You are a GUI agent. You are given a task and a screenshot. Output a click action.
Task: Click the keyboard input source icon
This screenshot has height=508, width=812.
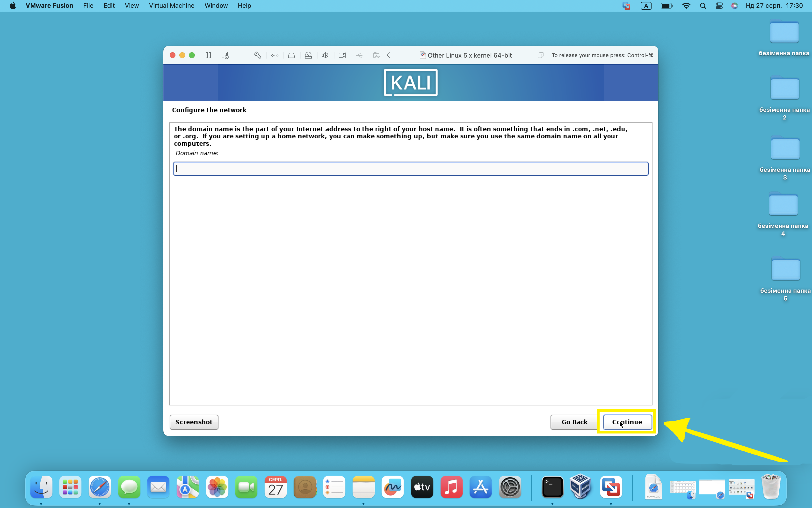(646, 6)
